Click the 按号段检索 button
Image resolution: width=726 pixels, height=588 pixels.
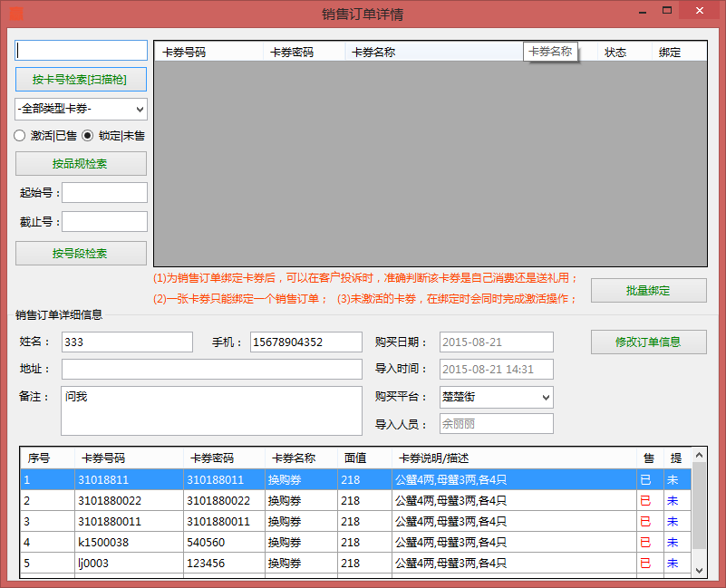[x=81, y=254]
